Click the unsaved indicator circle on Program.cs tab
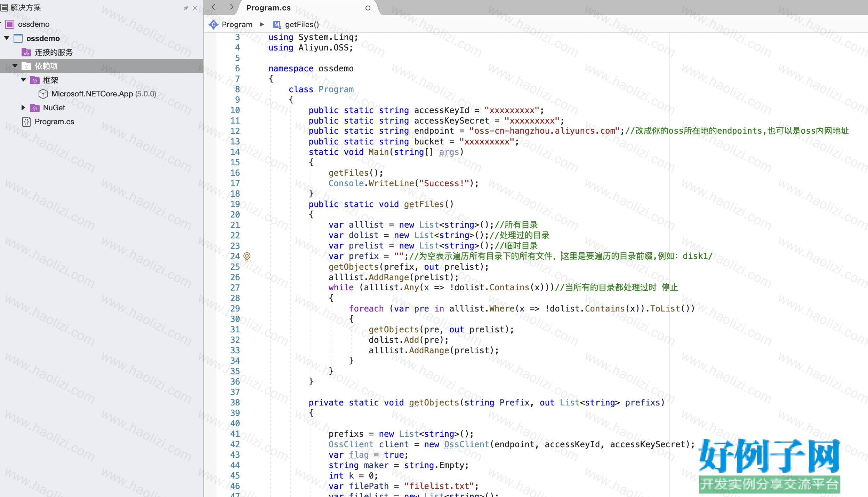Viewport: 868px width, 497px height. [x=368, y=8]
